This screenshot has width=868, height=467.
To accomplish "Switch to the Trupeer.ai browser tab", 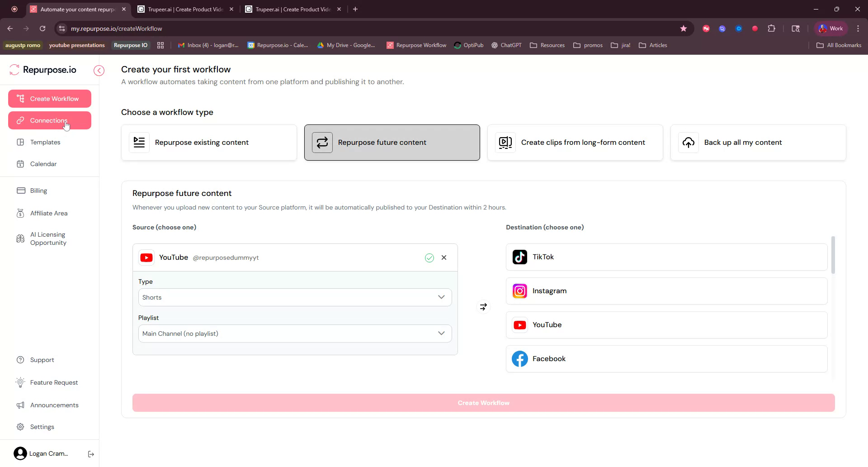I will pos(181,9).
